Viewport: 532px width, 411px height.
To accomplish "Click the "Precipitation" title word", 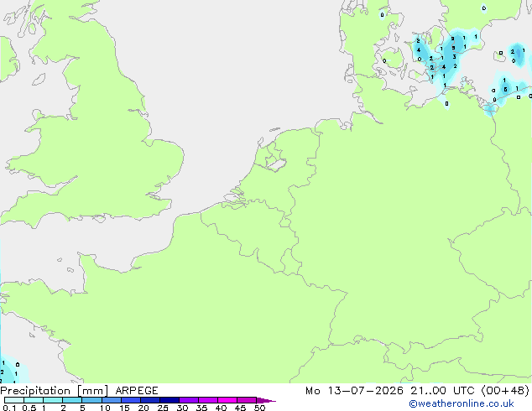I will (35, 391).
